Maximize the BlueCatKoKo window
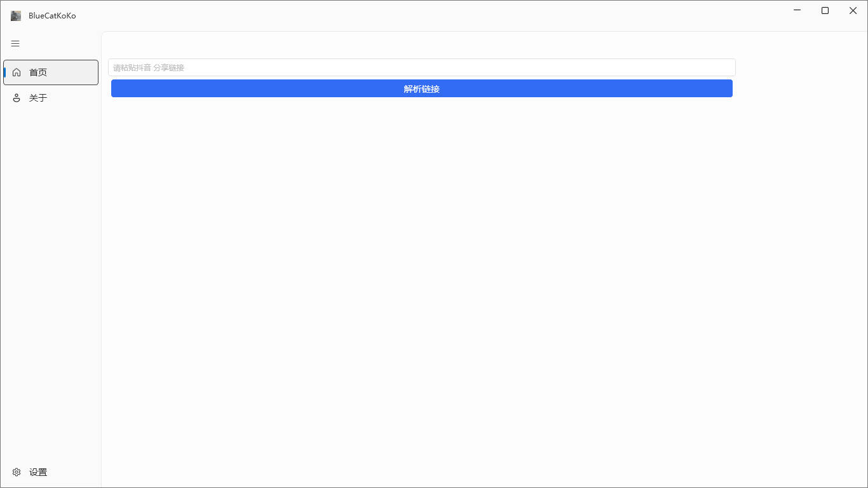Image resolution: width=868 pixels, height=488 pixels. [825, 10]
